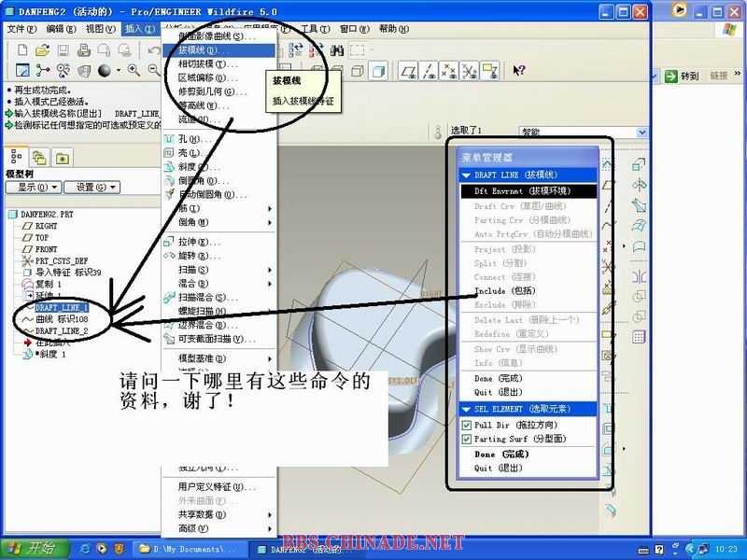The image size is (747, 560).
Task: Click the Windows 开始 Start button
Action: (x=35, y=548)
